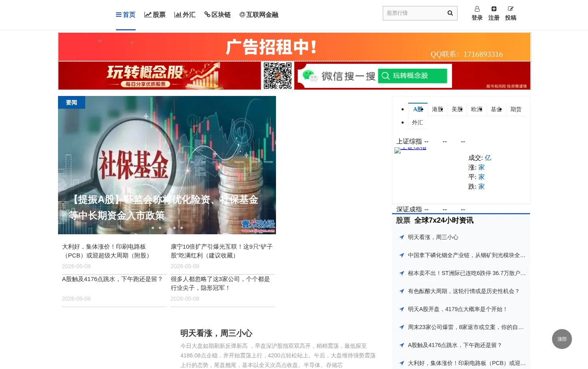Switch to the 外汇 market tab
Viewport: 588px width, 369px height.
tap(418, 122)
